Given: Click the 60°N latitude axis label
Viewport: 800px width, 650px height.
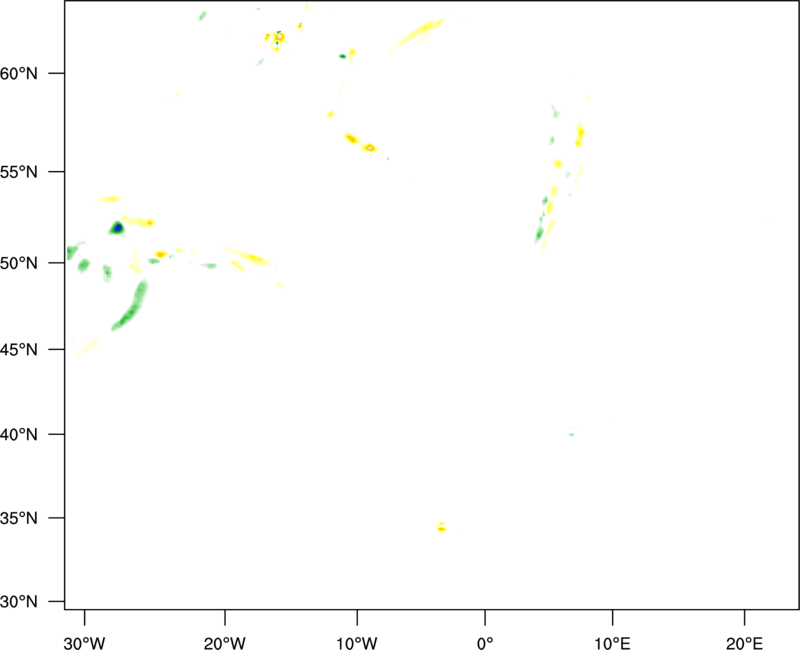Looking at the screenshot, I should [x=19, y=74].
